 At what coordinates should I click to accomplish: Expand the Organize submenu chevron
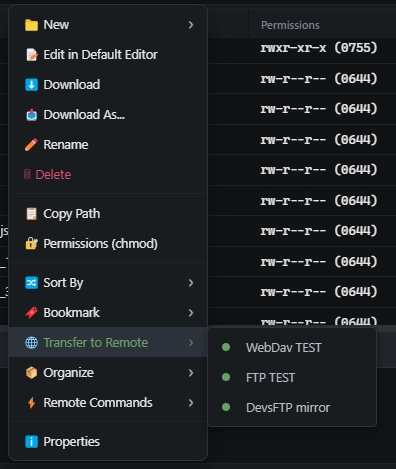point(191,373)
